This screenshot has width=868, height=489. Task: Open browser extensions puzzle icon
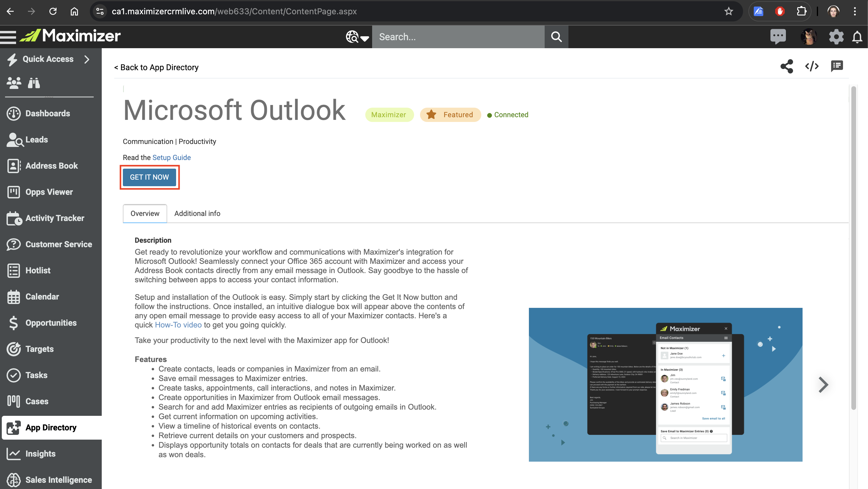click(x=802, y=12)
